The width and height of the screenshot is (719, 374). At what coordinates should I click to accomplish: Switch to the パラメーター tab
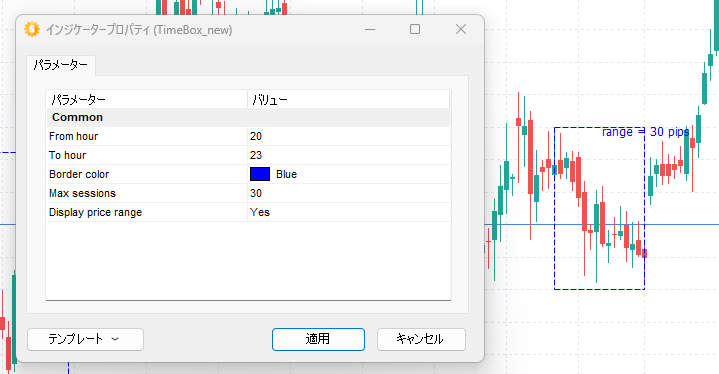coord(61,65)
